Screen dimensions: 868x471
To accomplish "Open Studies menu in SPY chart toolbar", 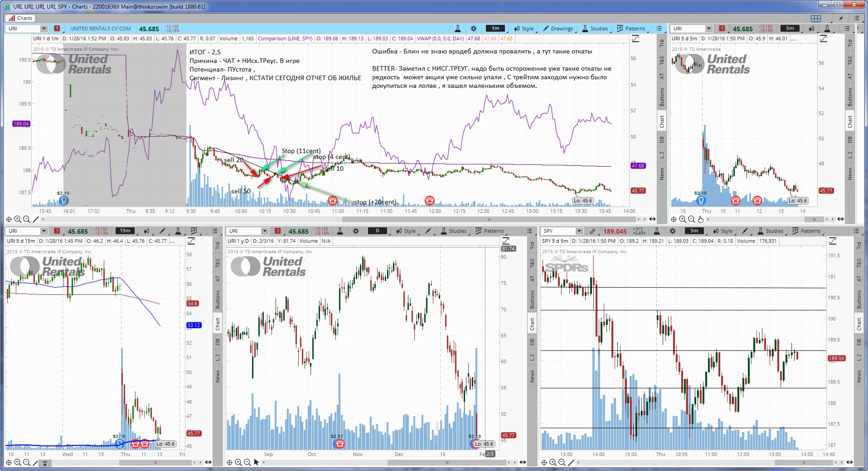I will click(771, 231).
